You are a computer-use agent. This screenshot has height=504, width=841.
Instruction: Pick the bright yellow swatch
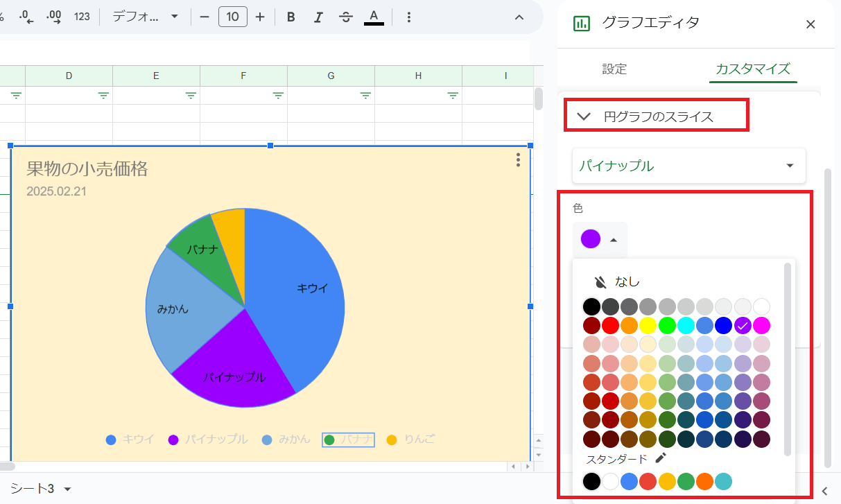tap(648, 325)
